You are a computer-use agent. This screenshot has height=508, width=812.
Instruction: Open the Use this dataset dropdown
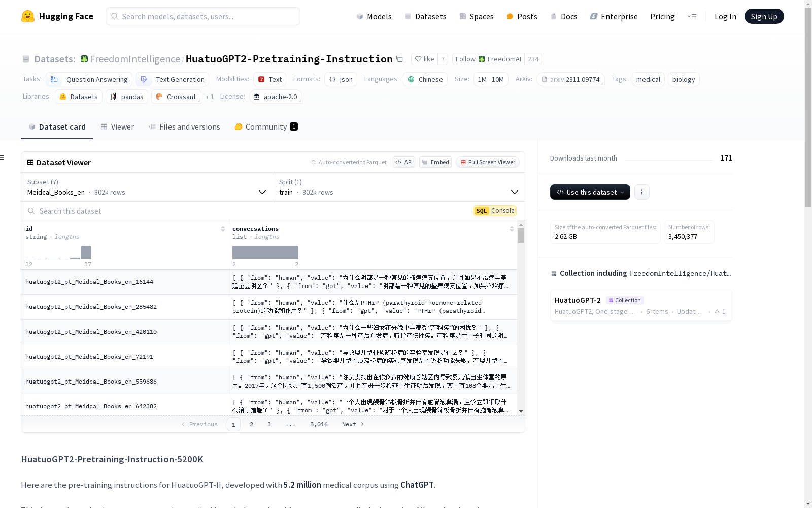point(590,192)
